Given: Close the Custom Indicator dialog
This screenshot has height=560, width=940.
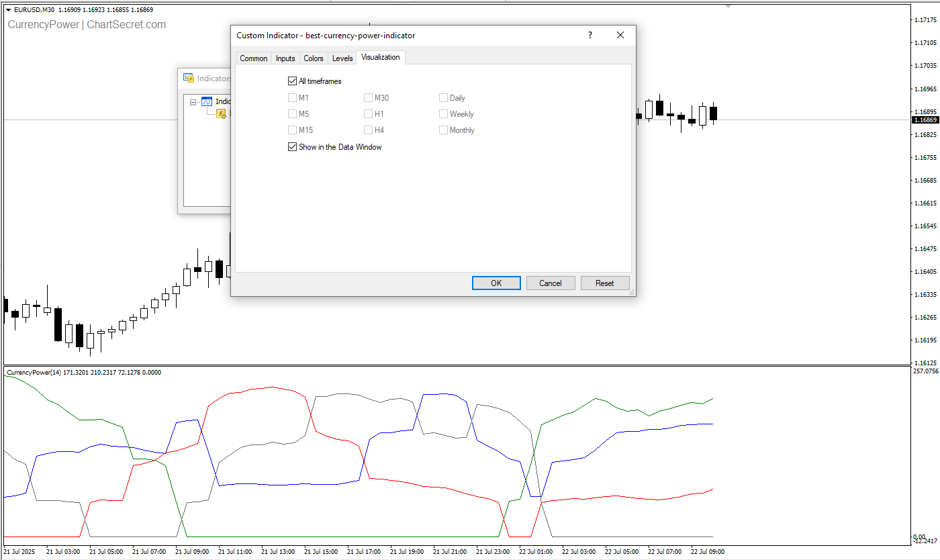Looking at the screenshot, I should 620,36.
